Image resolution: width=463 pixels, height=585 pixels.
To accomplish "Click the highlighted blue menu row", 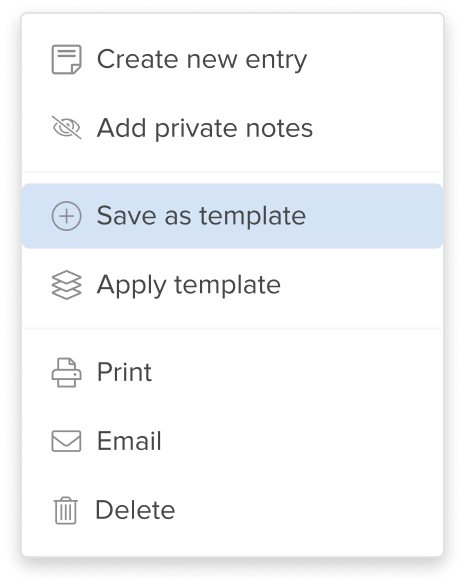I will tap(232, 216).
